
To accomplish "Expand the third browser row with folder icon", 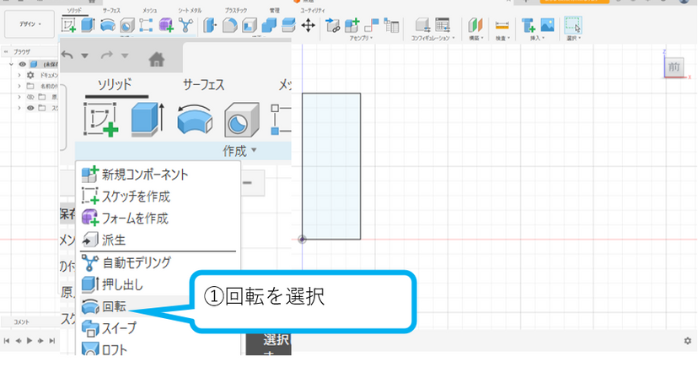I will pos(19,86).
